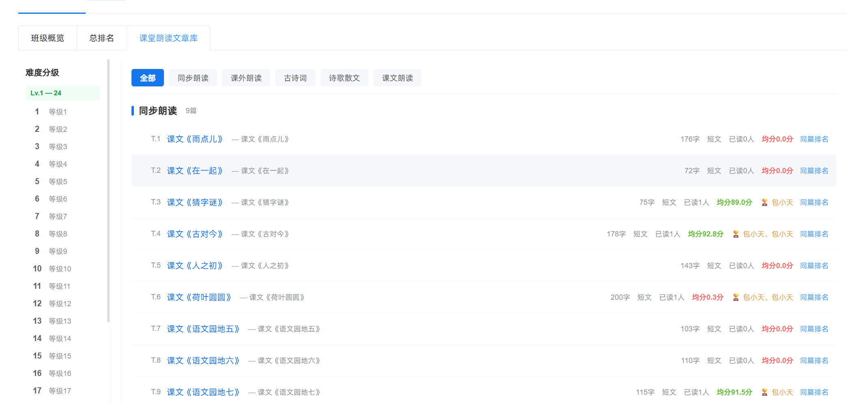View 同篇排名 for 语文园地六 row
The image size is (868, 404).
(814, 361)
